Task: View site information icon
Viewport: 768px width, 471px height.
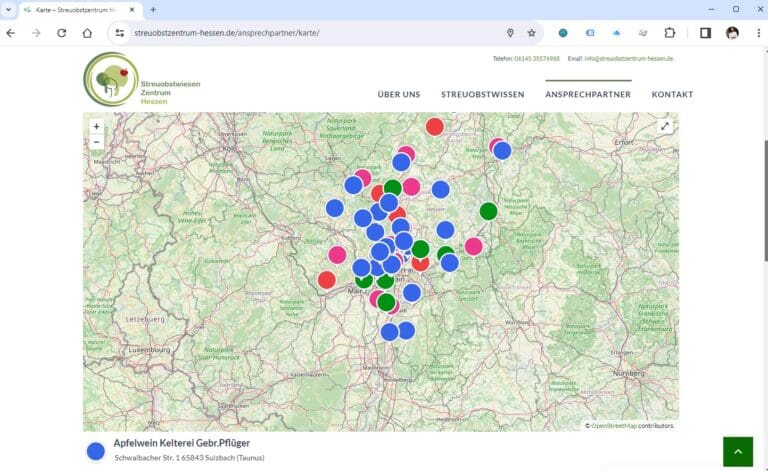Action: [x=120, y=33]
